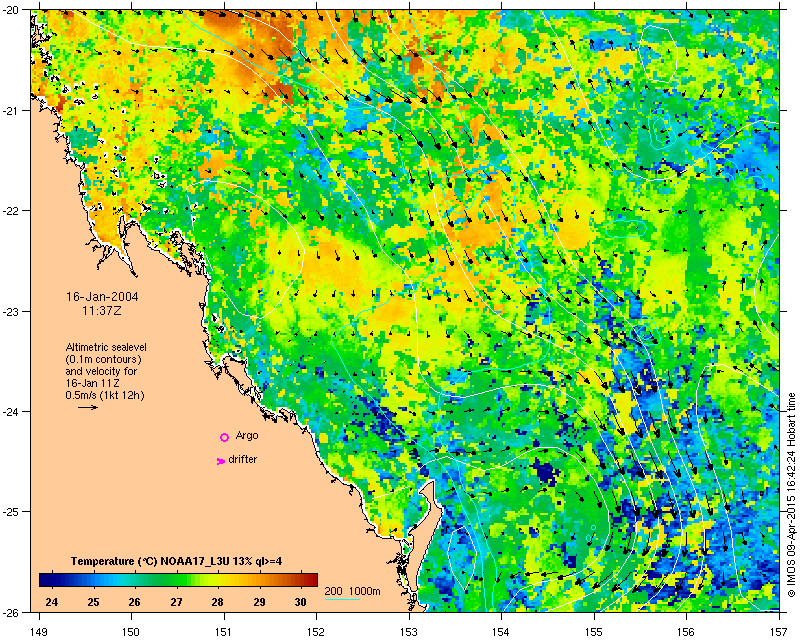Click longitude axis label 153
The width and height of the screenshot is (800, 640).
409,632
